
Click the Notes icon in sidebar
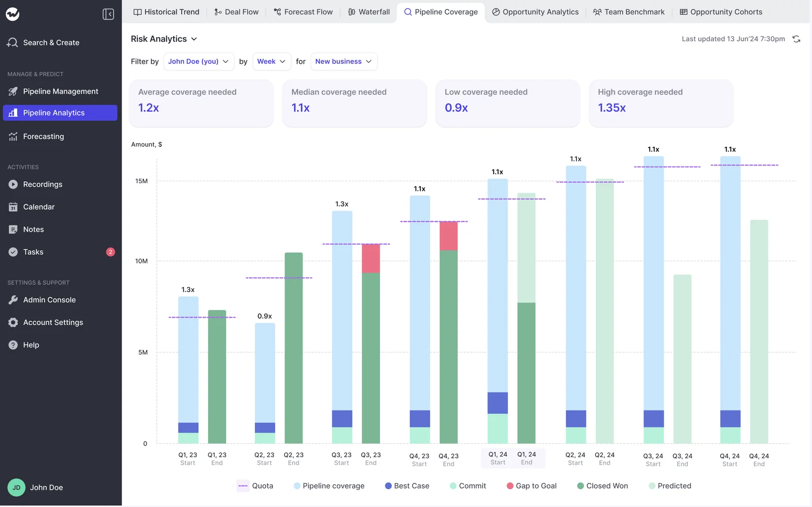13,229
